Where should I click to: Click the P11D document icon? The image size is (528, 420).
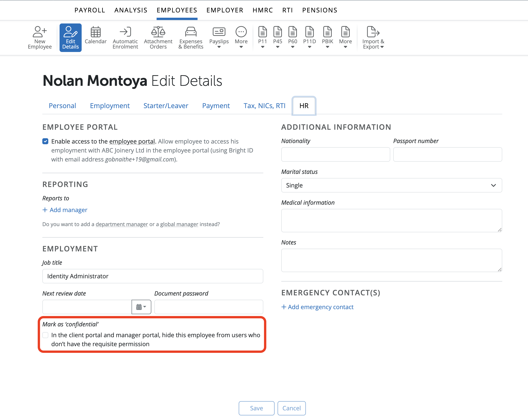click(x=309, y=32)
